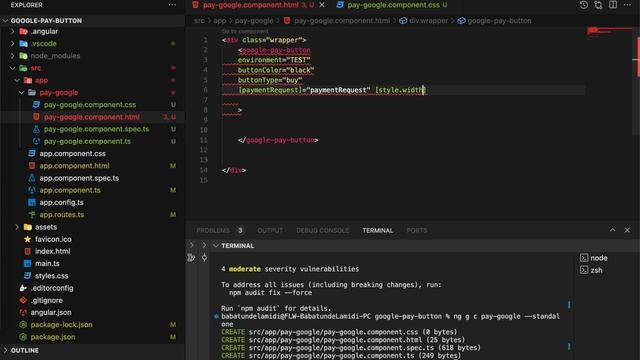Image resolution: width=640 pixels, height=360 pixels.
Task: Expand the .vscode folder
Action: [x=13, y=43]
